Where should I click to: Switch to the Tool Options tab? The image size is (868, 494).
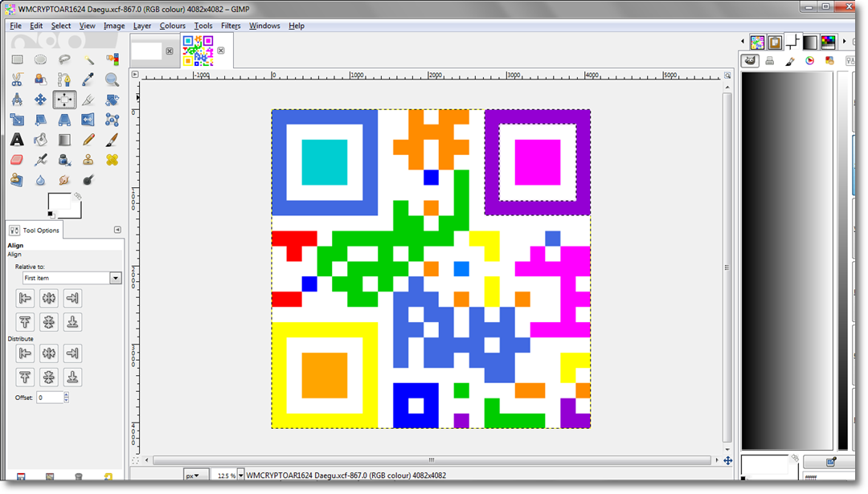(35, 230)
